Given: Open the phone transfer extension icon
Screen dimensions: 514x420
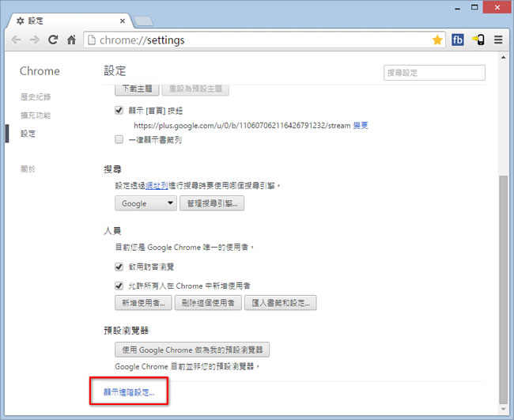Looking at the screenshot, I should tap(478, 40).
